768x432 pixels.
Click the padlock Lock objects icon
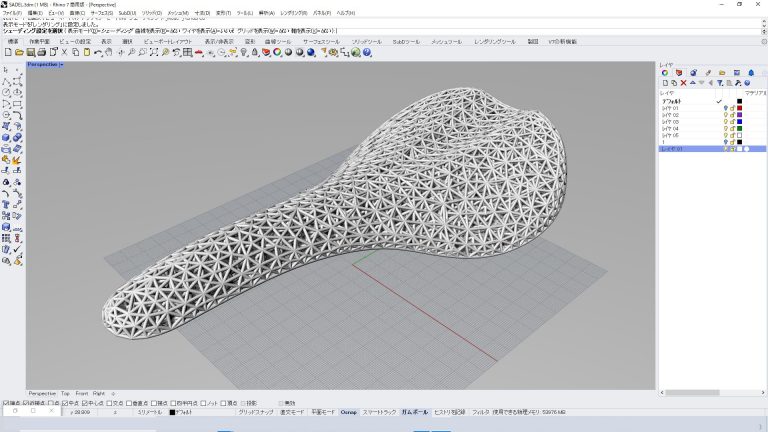255,52
